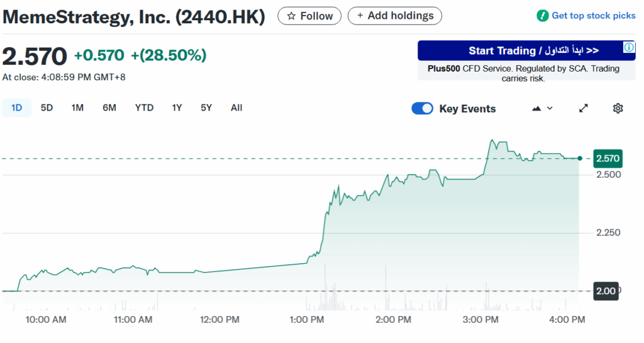
Task: Click the 2.00 previous close label on chart
Action: tap(606, 291)
